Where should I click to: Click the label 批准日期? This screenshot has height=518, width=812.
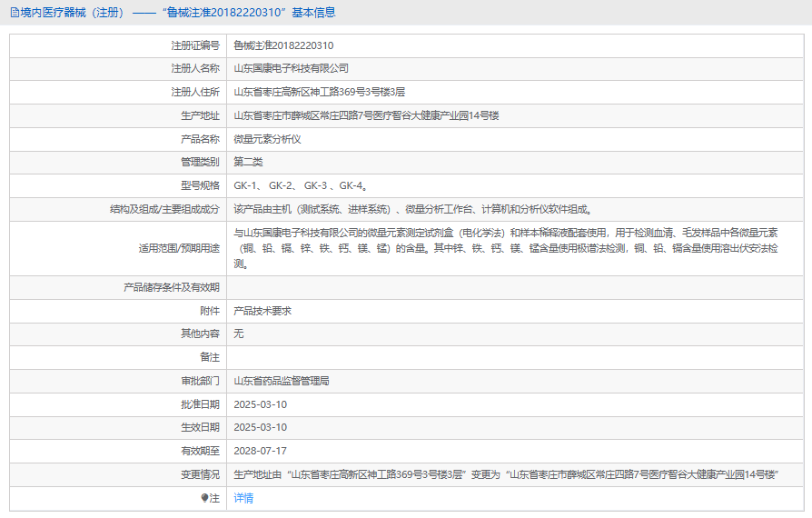pos(200,404)
